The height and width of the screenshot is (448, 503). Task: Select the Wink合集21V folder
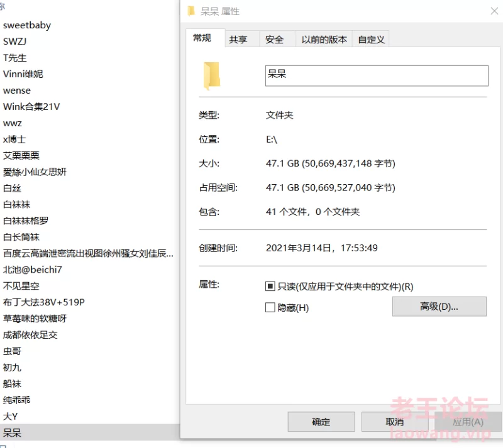(x=31, y=107)
